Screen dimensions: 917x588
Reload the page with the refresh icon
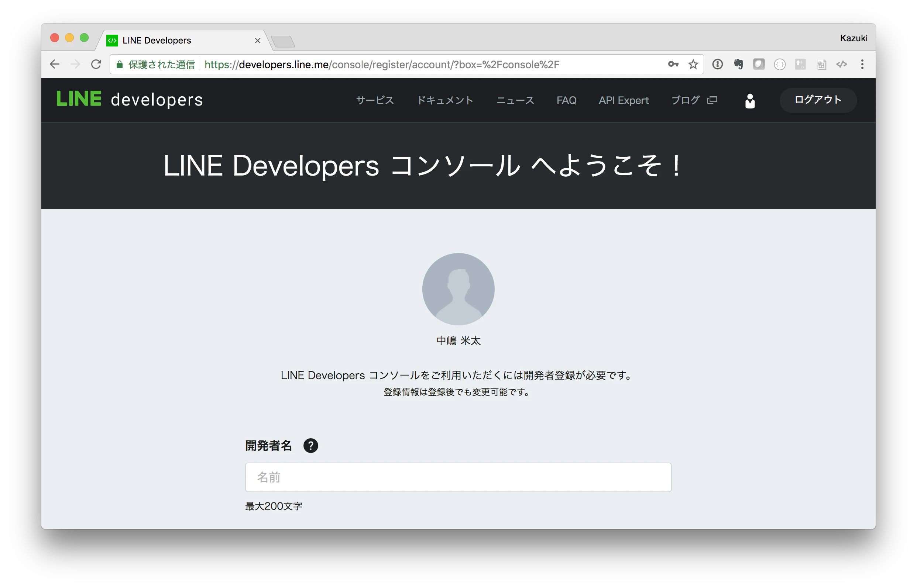point(96,64)
